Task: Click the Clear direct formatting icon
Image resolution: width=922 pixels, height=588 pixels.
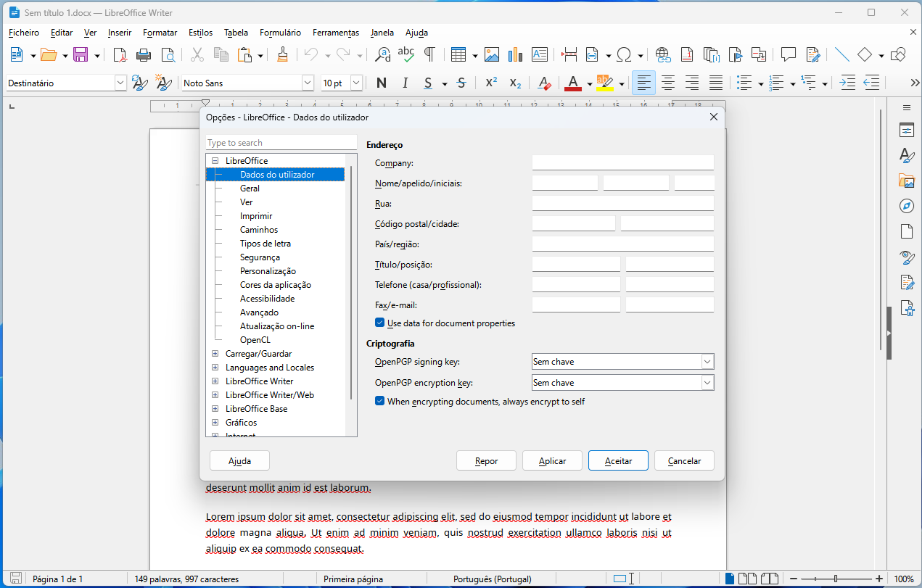Action: [x=545, y=83]
